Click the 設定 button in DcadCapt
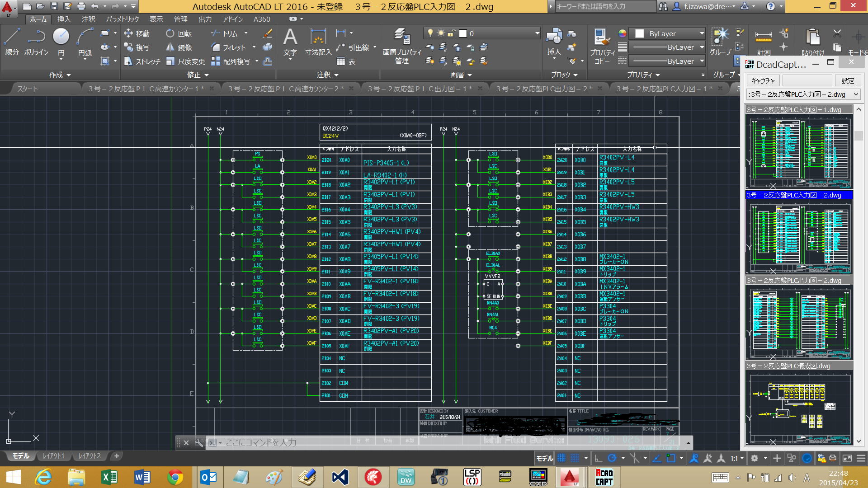This screenshot has width=868, height=488. point(847,80)
